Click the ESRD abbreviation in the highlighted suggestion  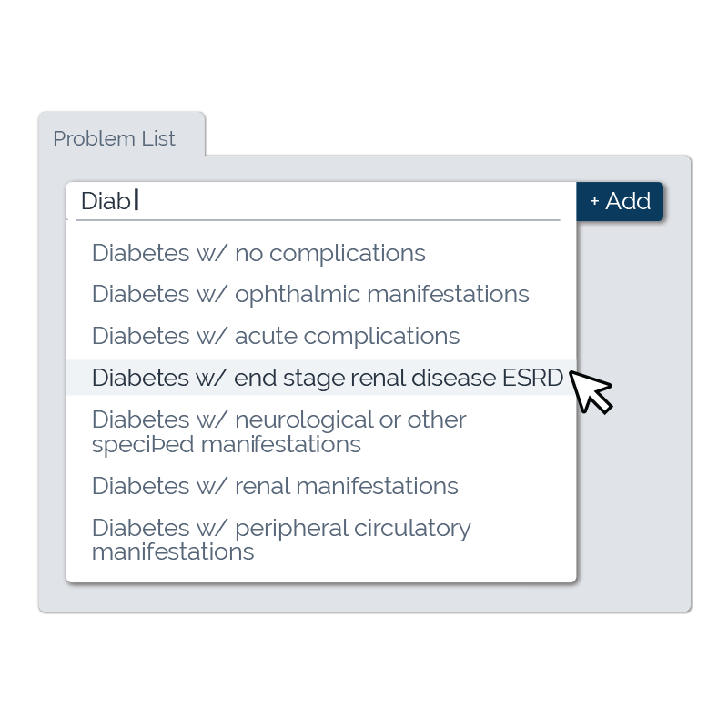[x=533, y=379]
